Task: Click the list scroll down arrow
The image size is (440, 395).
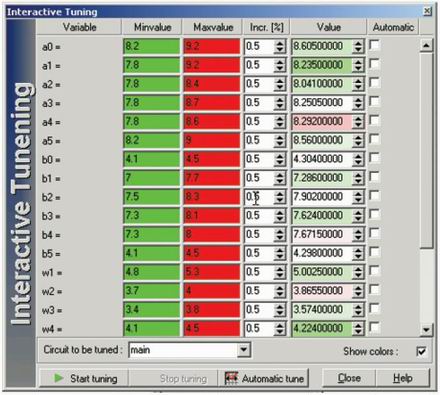Action: (x=426, y=329)
